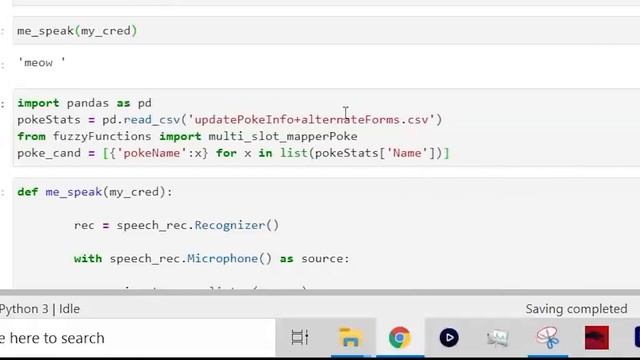This screenshot has width=640, height=360.
Task: Open the system monitor taskbar icon
Action: (498, 338)
